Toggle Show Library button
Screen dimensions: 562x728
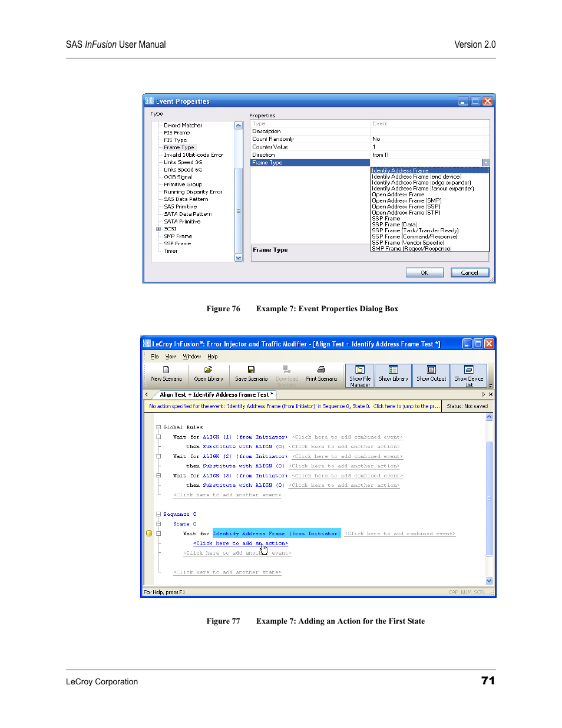[x=394, y=375]
